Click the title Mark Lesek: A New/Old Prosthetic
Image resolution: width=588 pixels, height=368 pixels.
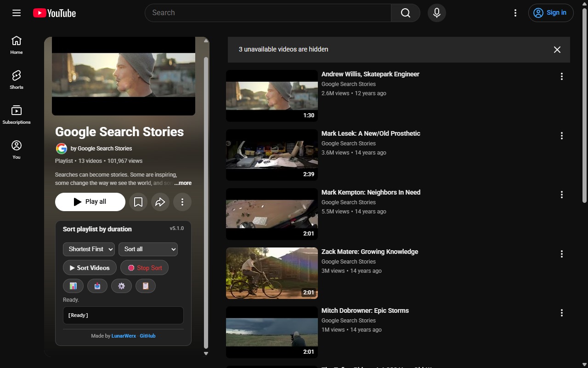(371, 133)
